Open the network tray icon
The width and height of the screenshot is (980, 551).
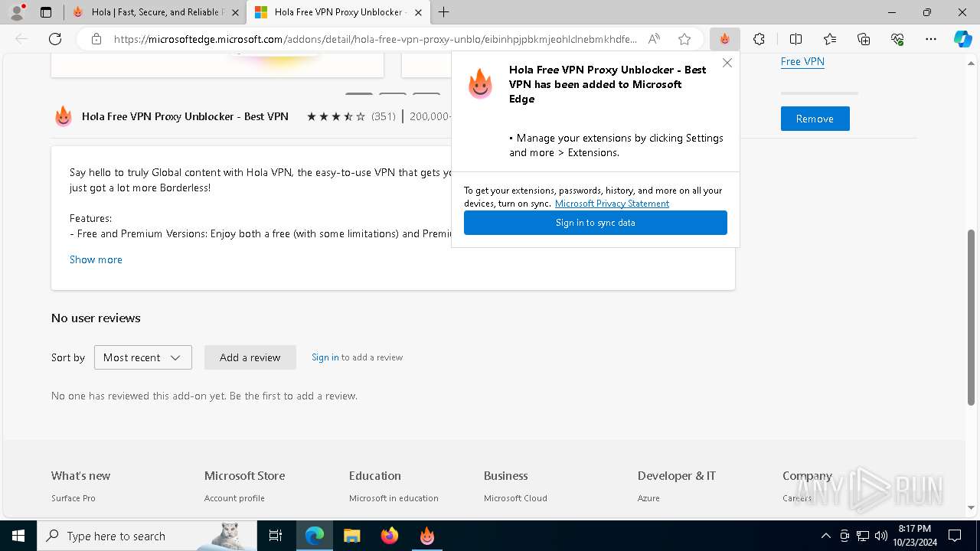click(x=863, y=536)
